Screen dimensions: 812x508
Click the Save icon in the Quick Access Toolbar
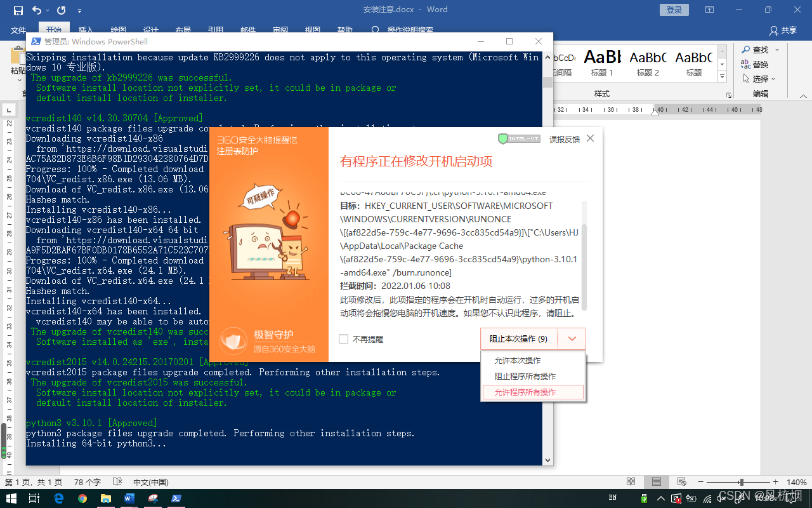[17, 10]
